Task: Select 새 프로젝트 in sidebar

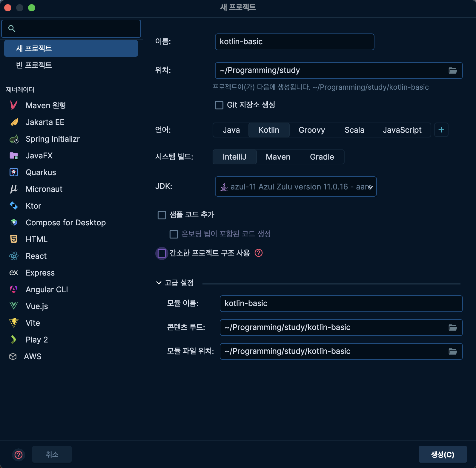Action: coord(71,48)
